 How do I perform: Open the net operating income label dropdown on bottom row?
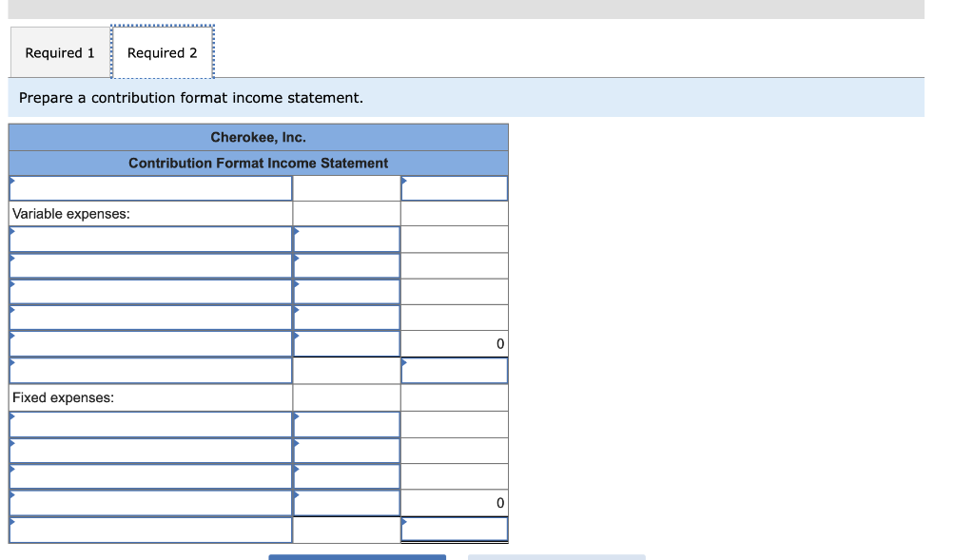tap(149, 529)
